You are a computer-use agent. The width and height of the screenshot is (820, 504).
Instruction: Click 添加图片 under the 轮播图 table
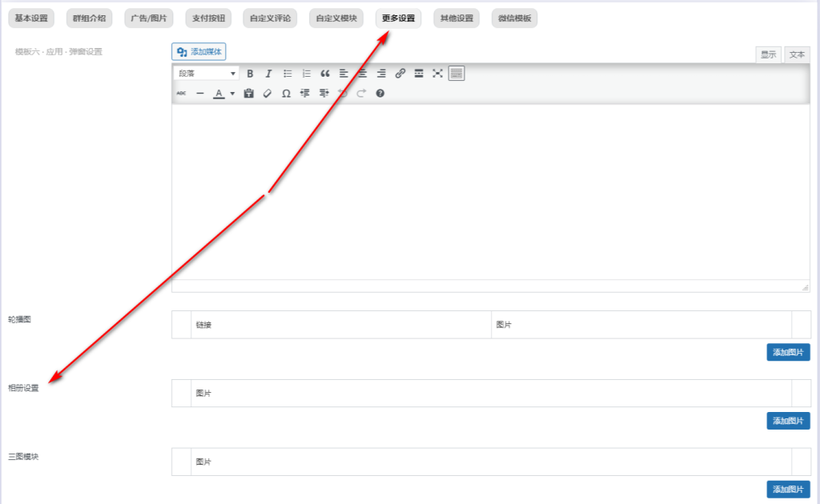(788, 352)
